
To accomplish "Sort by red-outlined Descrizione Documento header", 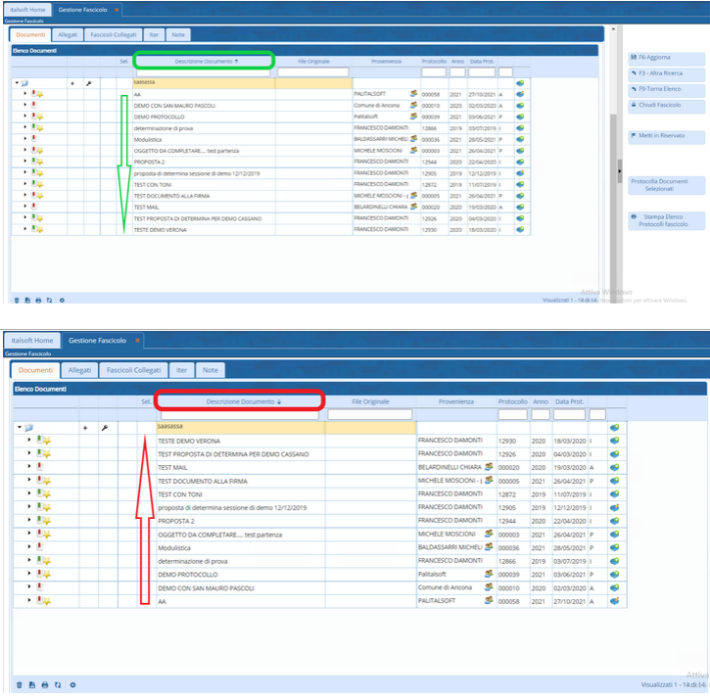I will tap(240, 401).
